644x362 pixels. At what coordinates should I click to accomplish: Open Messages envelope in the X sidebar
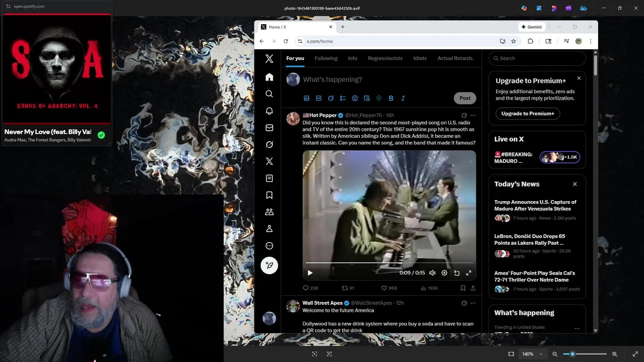coord(269,128)
